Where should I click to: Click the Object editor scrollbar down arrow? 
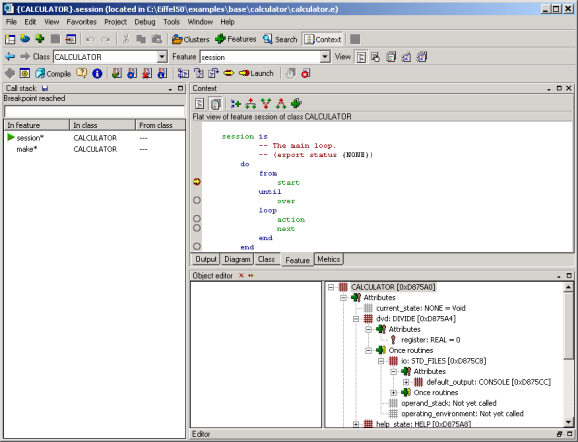568,422
